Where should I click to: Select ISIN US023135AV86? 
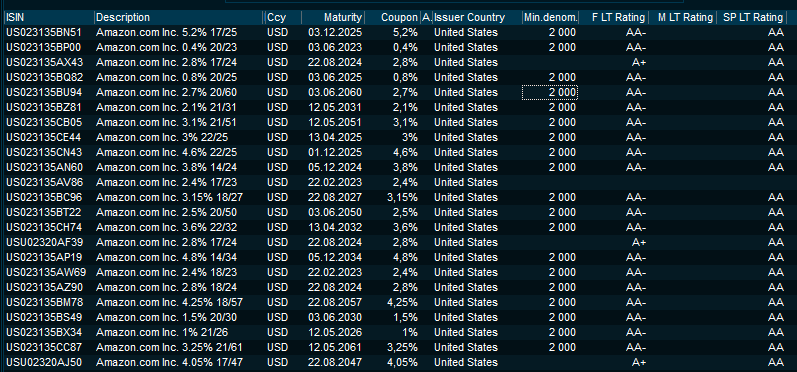[x=44, y=182]
